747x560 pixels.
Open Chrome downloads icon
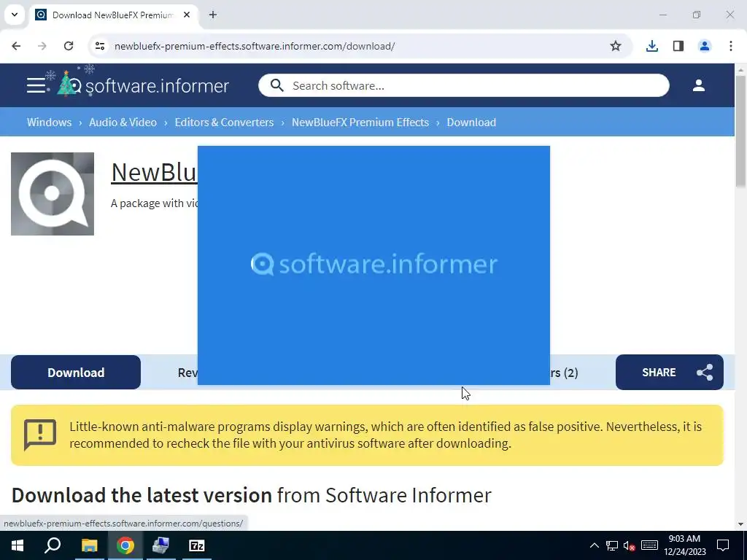[651, 46]
